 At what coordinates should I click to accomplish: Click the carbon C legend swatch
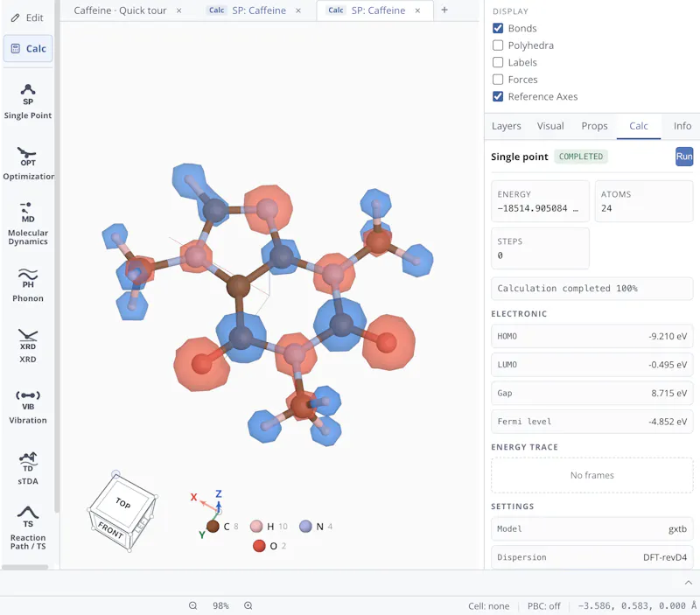(x=213, y=527)
